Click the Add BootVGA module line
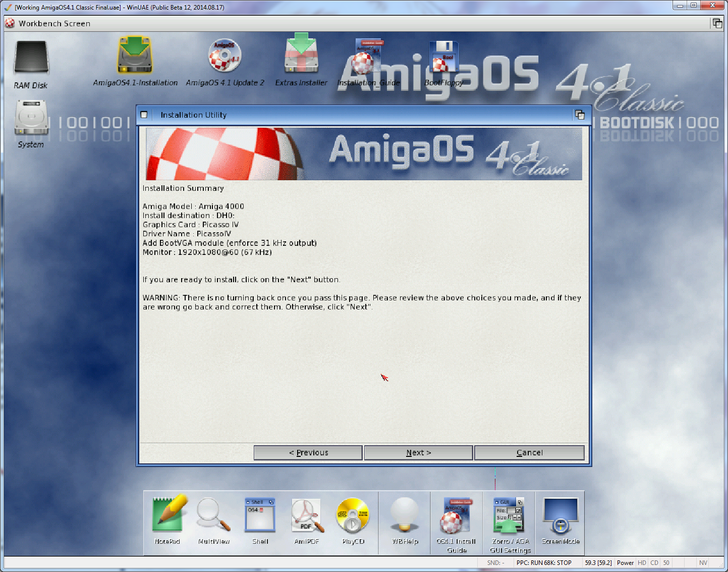Image resolution: width=728 pixels, height=572 pixels. pos(230,243)
